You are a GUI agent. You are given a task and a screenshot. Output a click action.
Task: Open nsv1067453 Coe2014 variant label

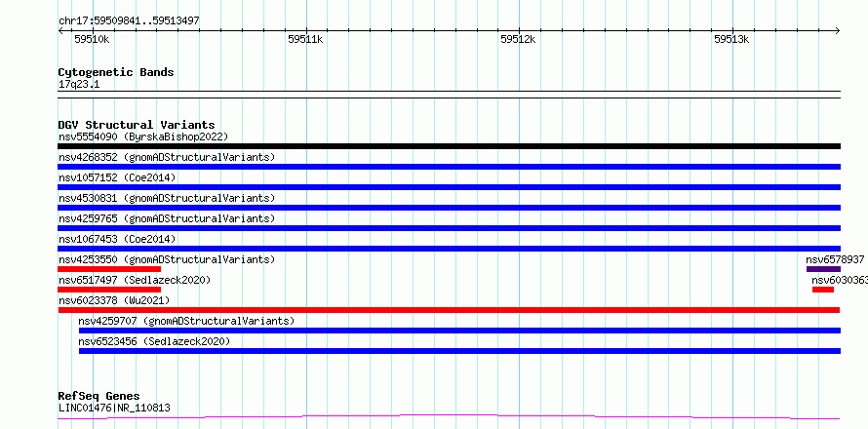(117, 239)
